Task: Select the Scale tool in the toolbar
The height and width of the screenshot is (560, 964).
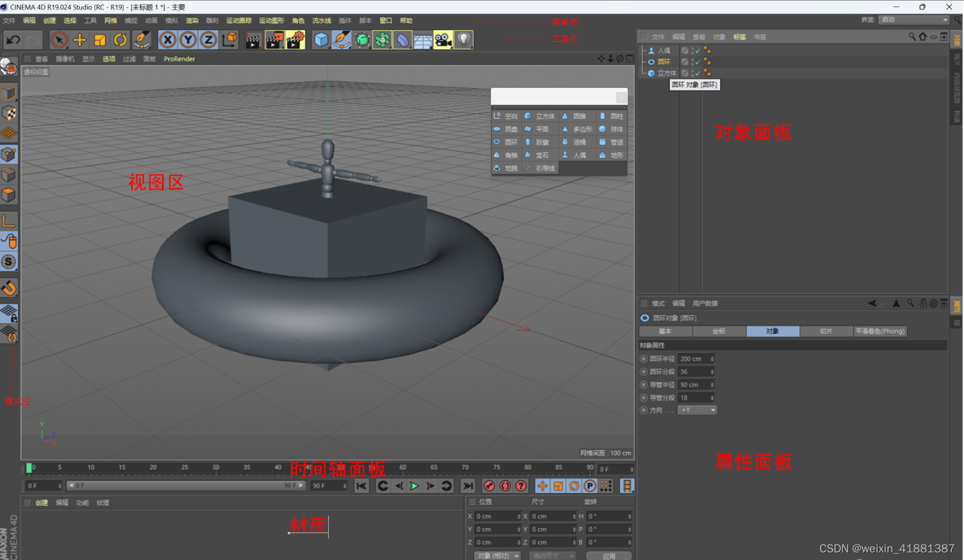Action: (x=100, y=39)
